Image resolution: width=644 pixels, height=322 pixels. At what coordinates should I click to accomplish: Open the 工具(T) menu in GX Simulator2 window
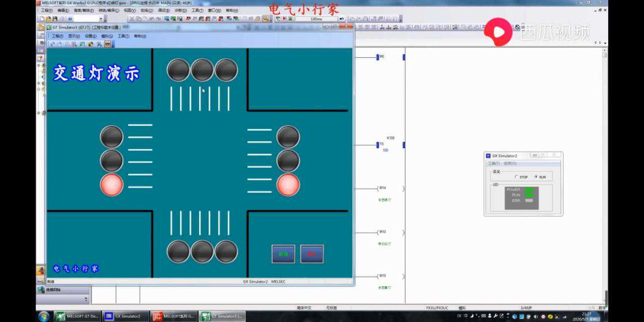click(x=494, y=164)
